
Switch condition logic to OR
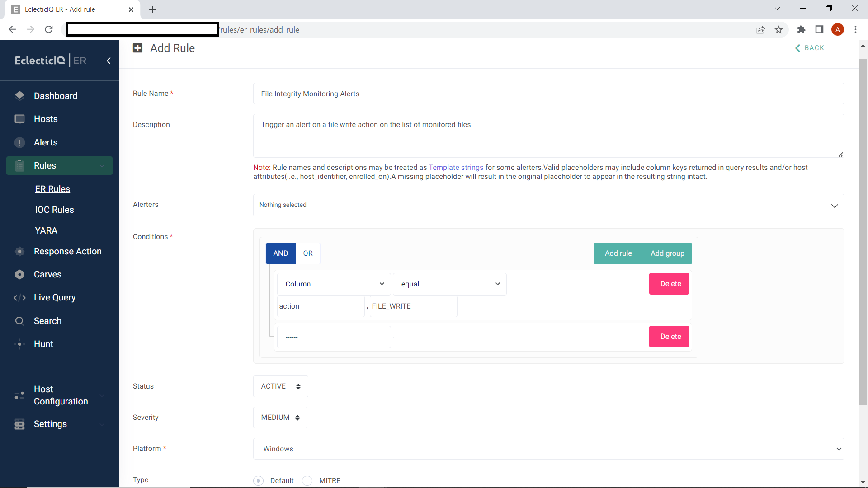click(308, 253)
